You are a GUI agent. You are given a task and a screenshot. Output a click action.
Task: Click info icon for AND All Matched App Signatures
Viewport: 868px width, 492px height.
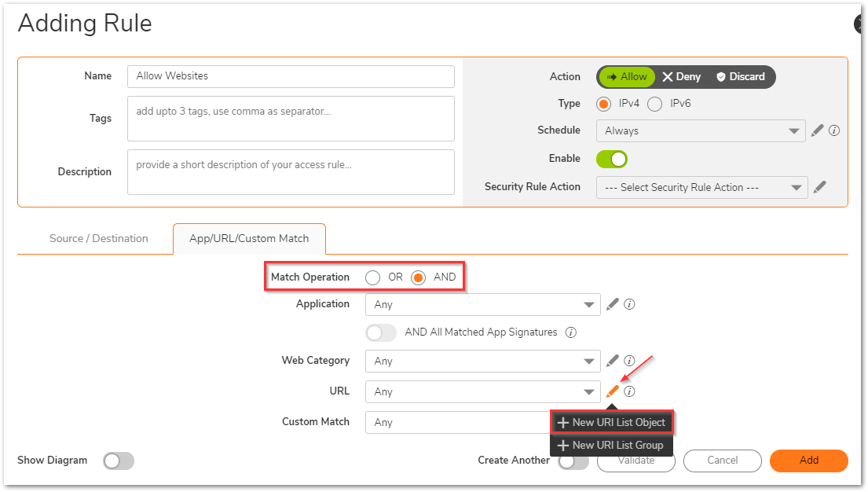click(x=571, y=332)
